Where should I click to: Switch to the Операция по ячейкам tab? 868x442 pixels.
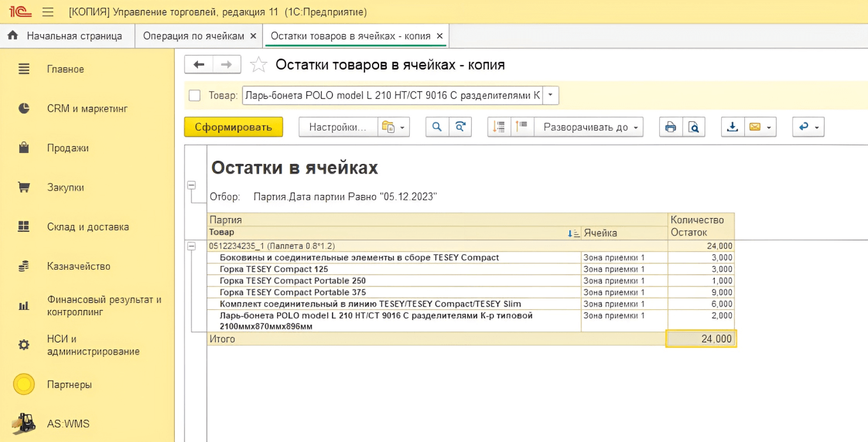193,36
